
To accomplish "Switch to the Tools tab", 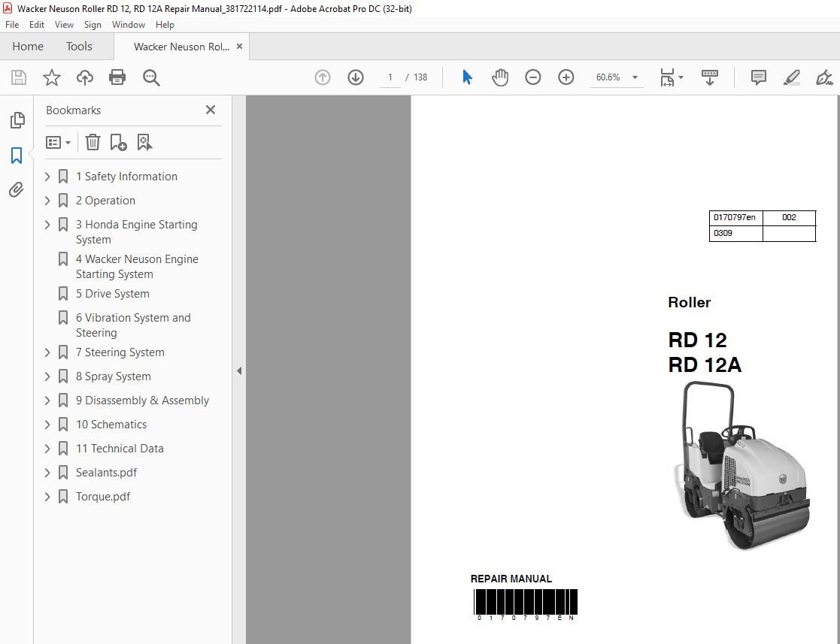I will click(x=79, y=47).
